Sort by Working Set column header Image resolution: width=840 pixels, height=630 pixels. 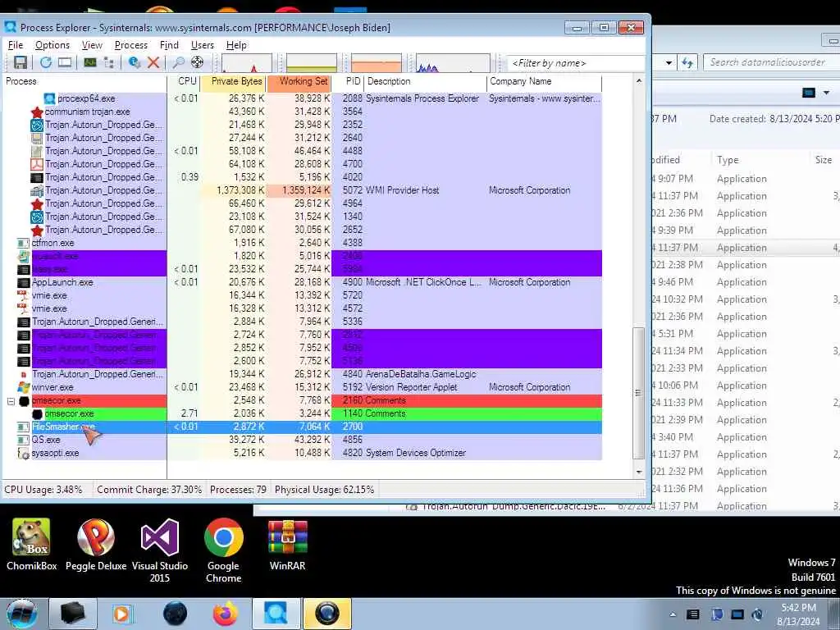point(299,81)
